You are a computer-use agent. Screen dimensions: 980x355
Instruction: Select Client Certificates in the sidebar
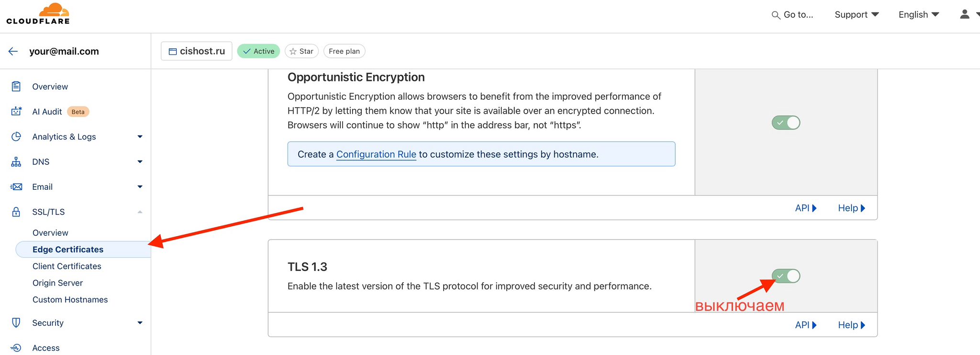pos(67,266)
